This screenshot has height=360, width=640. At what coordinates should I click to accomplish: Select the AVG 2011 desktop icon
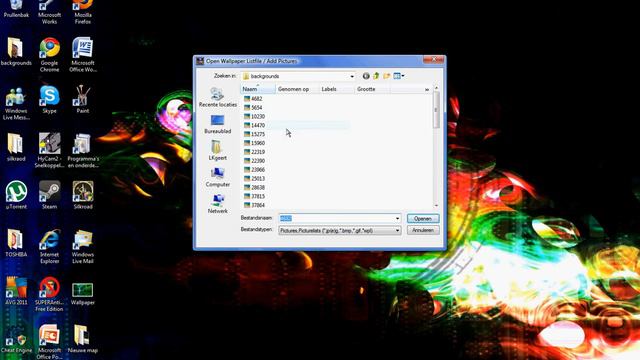tap(16, 291)
